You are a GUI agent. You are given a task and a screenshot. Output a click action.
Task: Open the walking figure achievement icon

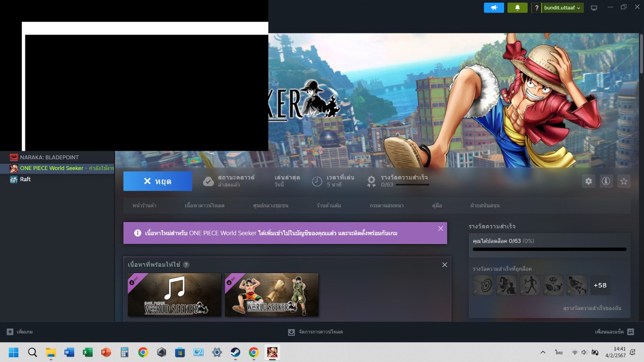pos(530,285)
